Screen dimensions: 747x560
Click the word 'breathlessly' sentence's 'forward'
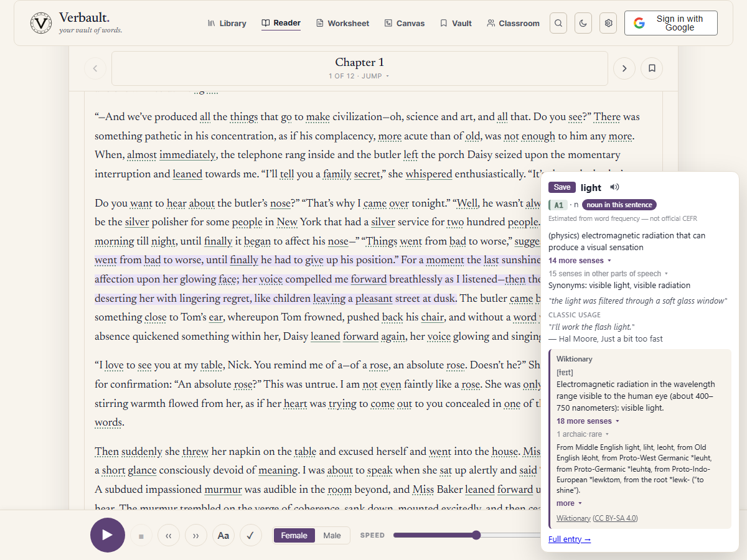(x=369, y=280)
